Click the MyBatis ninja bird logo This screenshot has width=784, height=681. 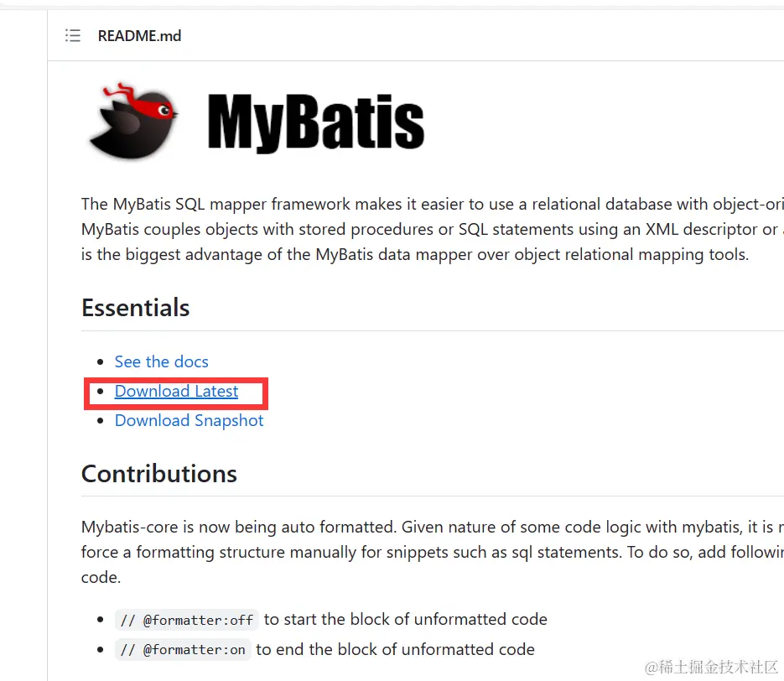coord(133,122)
